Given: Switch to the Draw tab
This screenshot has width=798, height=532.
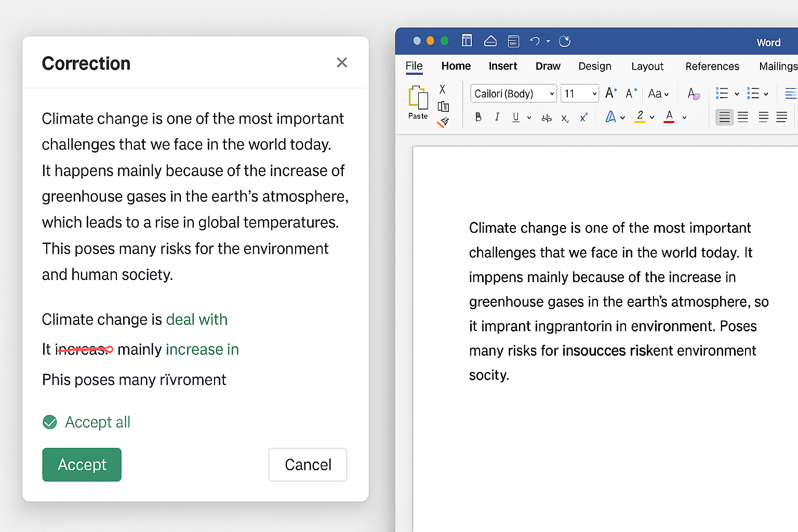Looking at the screenshot, I should tap(548, 66).
